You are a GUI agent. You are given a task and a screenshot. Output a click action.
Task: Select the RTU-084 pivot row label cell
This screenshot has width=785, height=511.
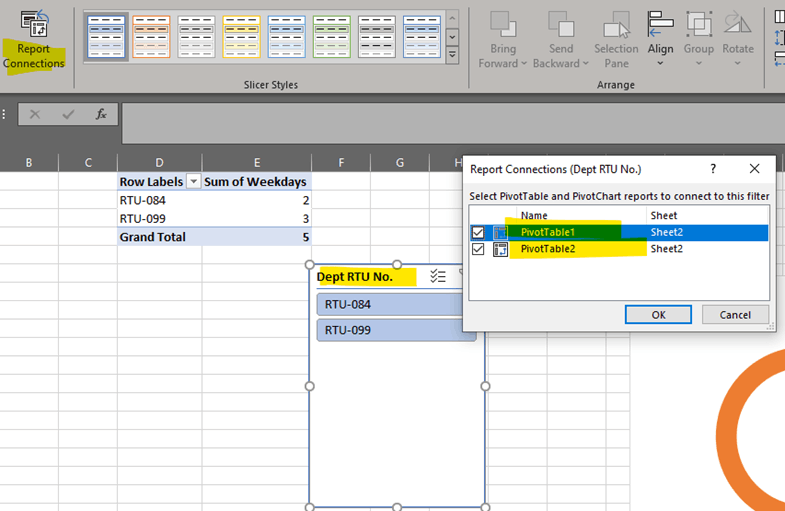[x=160, y=200]
